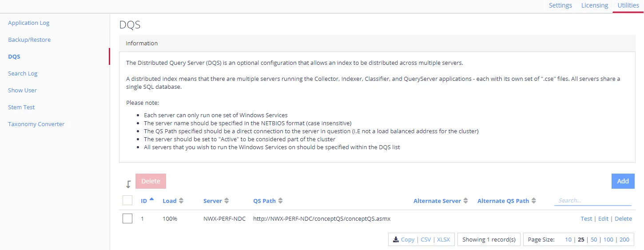Open Show User in sidebar
The width and height of the screenshot is (644, 250).
click(22, 90)
